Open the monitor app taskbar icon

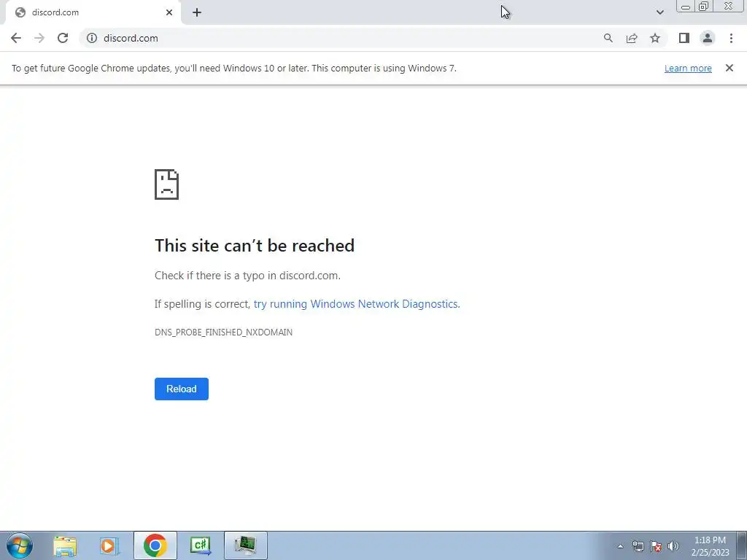click(x=245, y=545)
